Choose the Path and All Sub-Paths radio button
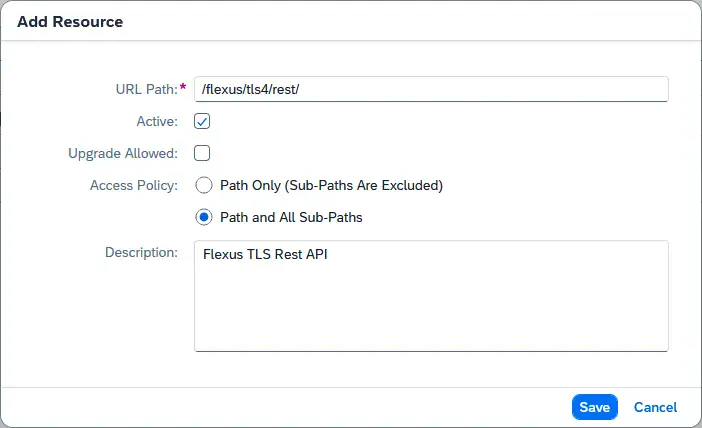702x428 pixels. pos(204,217)
